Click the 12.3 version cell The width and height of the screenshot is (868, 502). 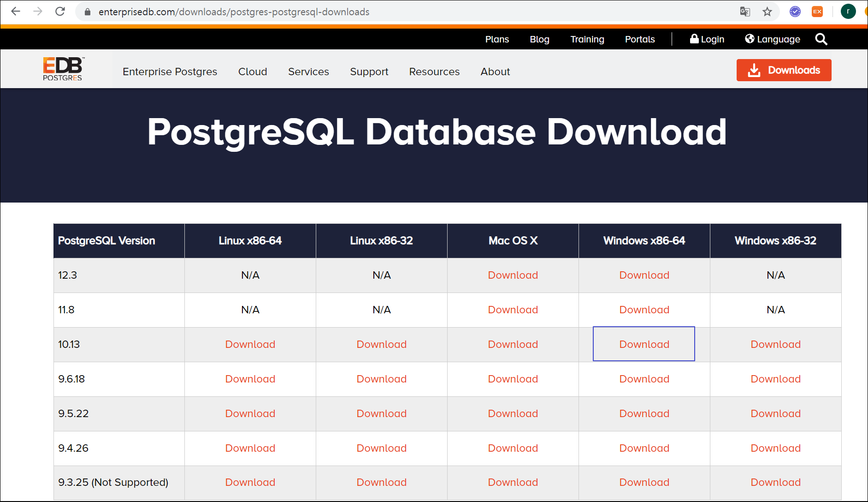pyautogui.click(x=119, y=275)
